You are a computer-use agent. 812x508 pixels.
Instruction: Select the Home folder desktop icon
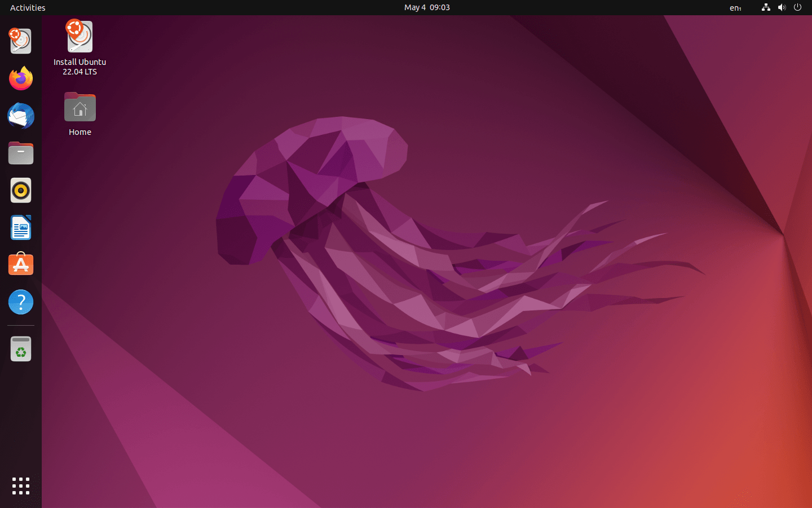pyautogui.click(x=80, y=115)
